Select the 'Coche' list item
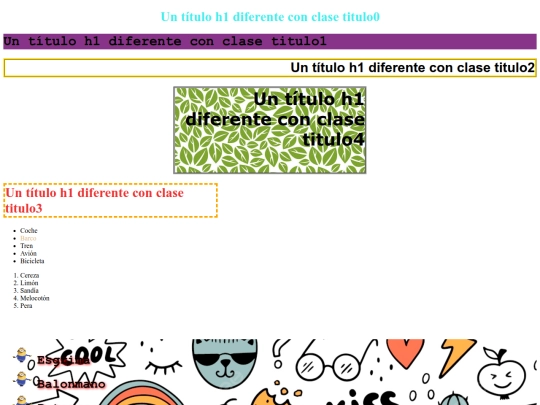This screenshot has width=540, height=405. point(29,230)
